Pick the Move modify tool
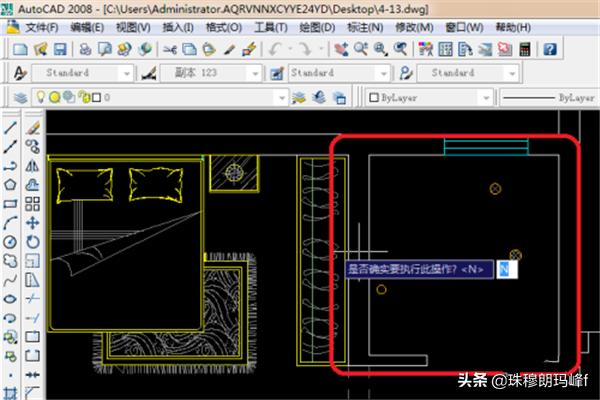Image resolution: width=600 pixels, height=400 pixels. tap(33, 223)
